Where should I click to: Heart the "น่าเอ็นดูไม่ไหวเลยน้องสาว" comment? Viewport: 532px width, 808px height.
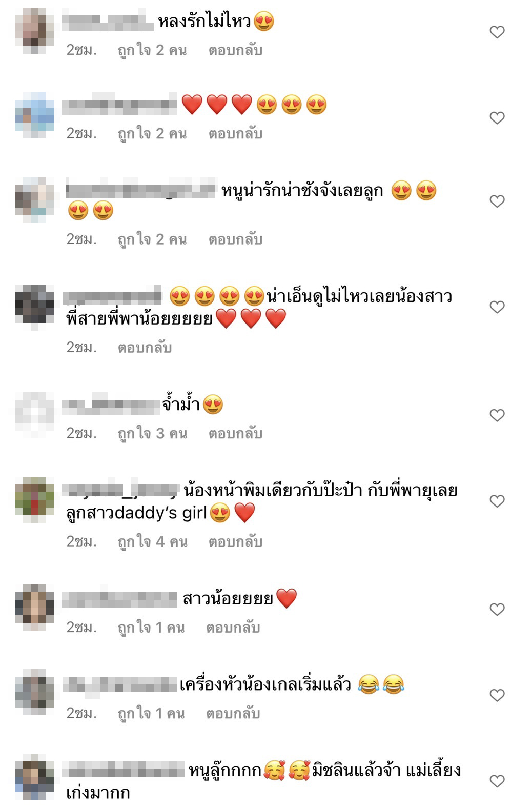pyautogui.click(x=497, y=307)
